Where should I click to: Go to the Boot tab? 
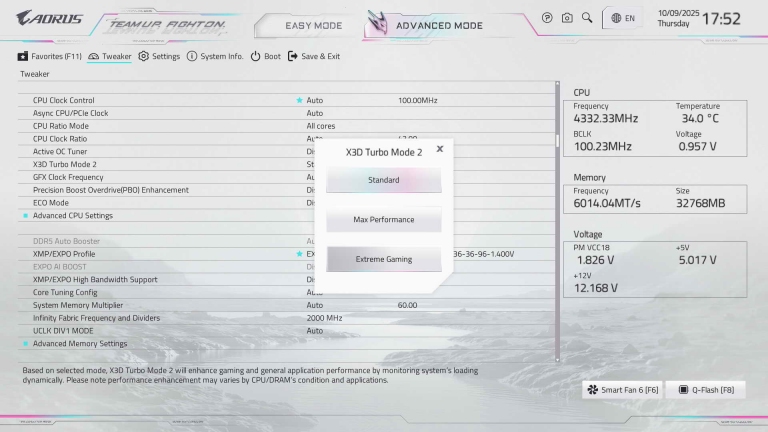265,56
